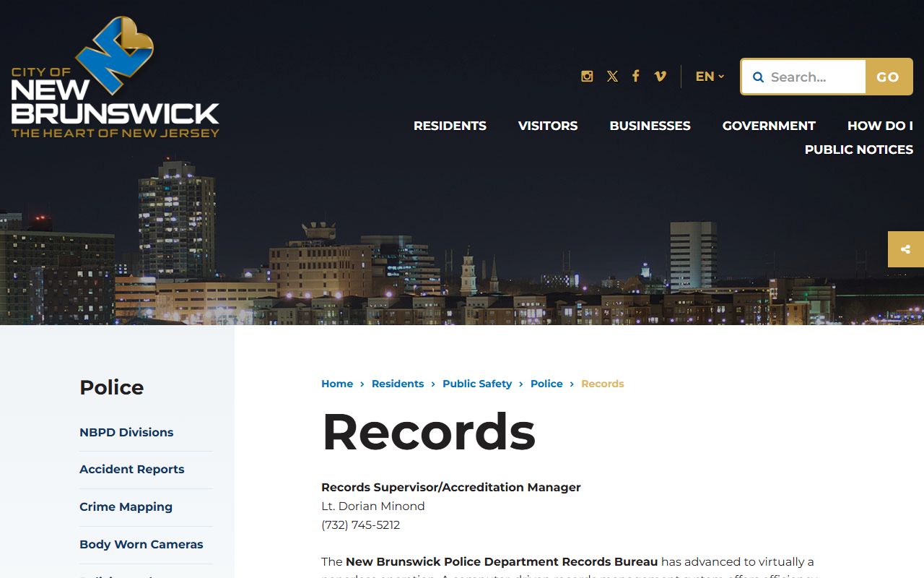Screen dimensions: 924x578
Task: Click the Records breadcrumb item
Action: pos(602,384)
